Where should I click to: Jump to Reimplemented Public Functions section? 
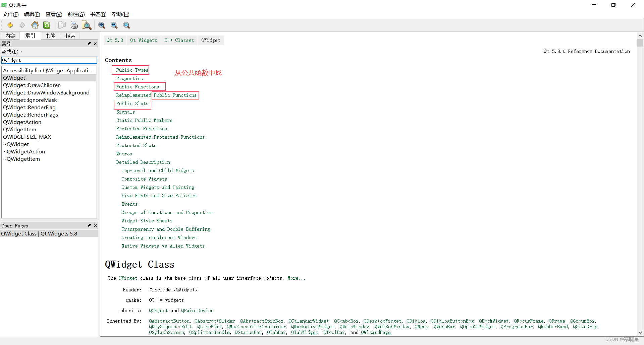pos(156,95)
